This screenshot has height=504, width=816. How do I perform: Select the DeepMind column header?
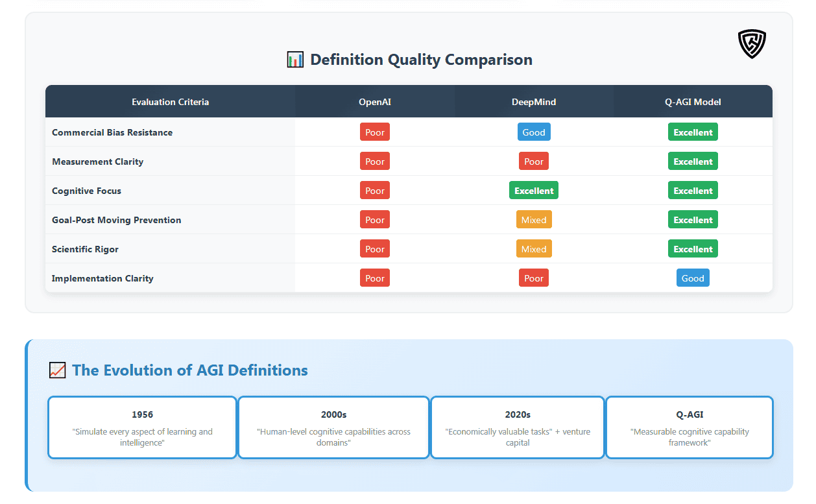533,102
